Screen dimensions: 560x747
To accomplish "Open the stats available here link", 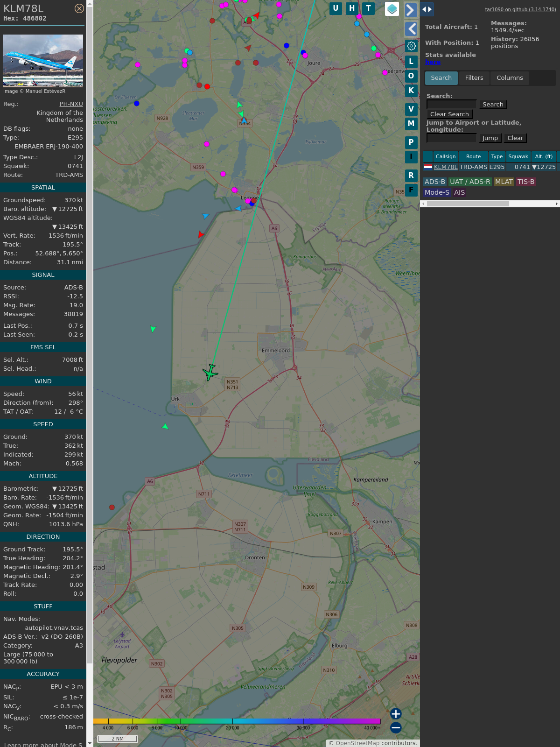I will coord(433,62).
